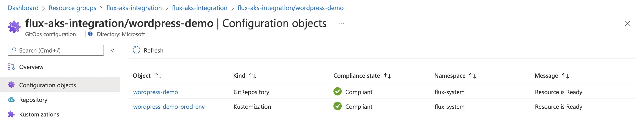Click the Overview sidebar icon
644x132 pixels.
[11, 67]
